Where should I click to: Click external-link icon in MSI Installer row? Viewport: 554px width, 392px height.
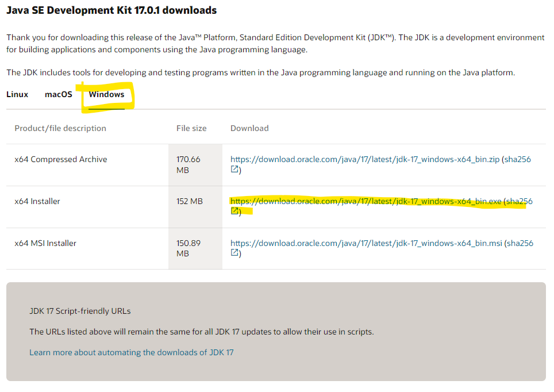[234, 253]
